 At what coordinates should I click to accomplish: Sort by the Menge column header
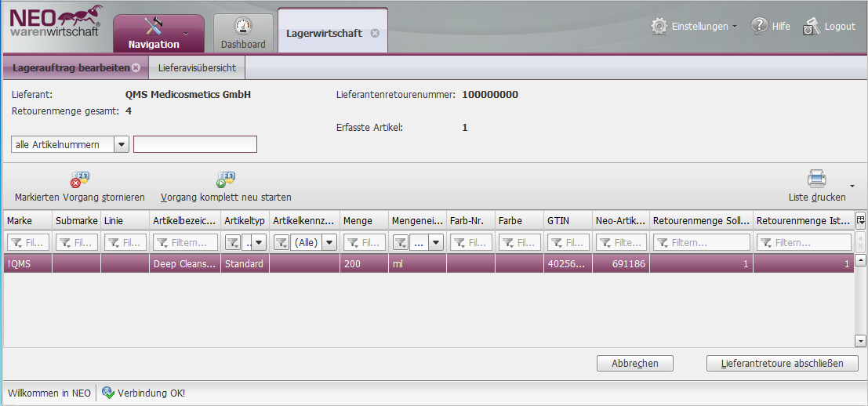click(x=365, y=221)
